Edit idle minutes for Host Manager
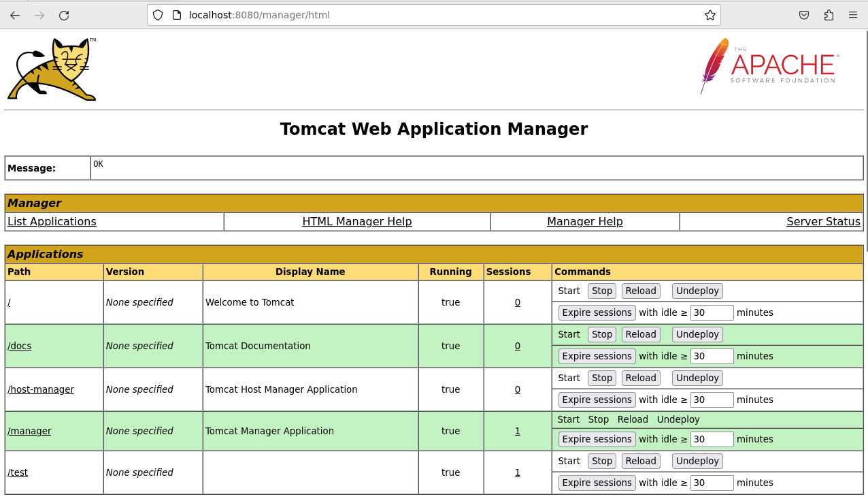The width and height of the screenshot is (868, 503). click(x=712, y=400)
